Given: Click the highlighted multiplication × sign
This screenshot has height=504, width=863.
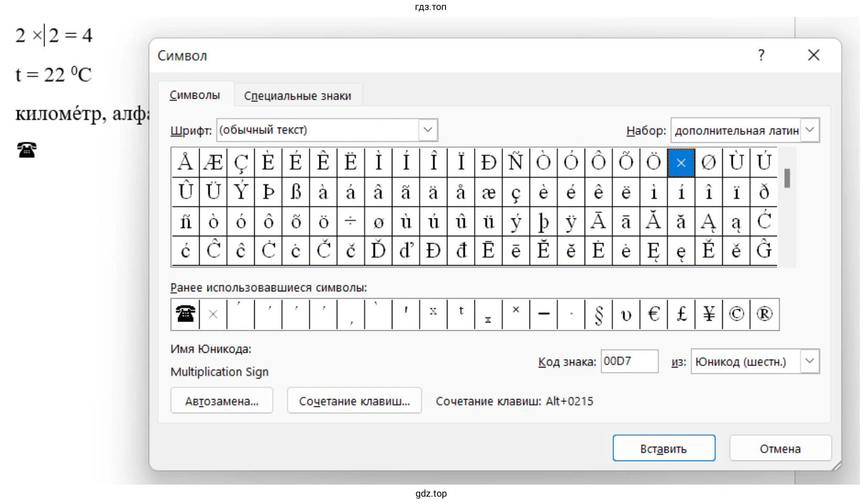Looking at the screenshot, I should [x=681, y=162].
